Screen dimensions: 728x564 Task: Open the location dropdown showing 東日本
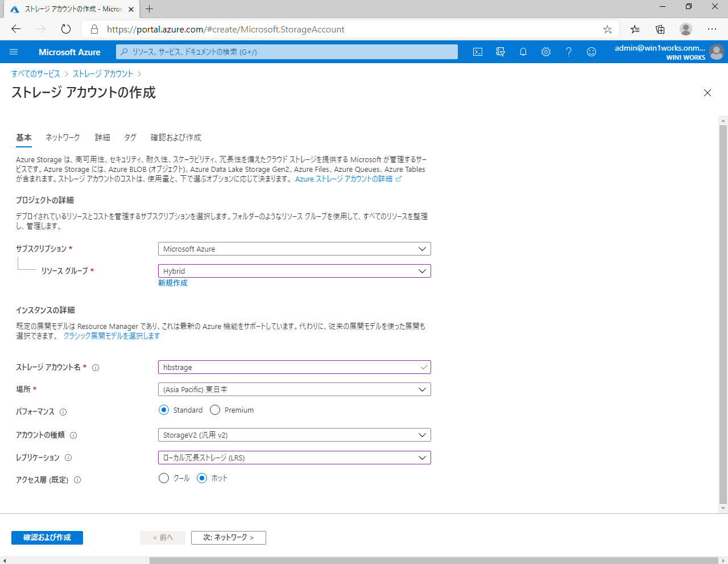(x=295, y=389)
